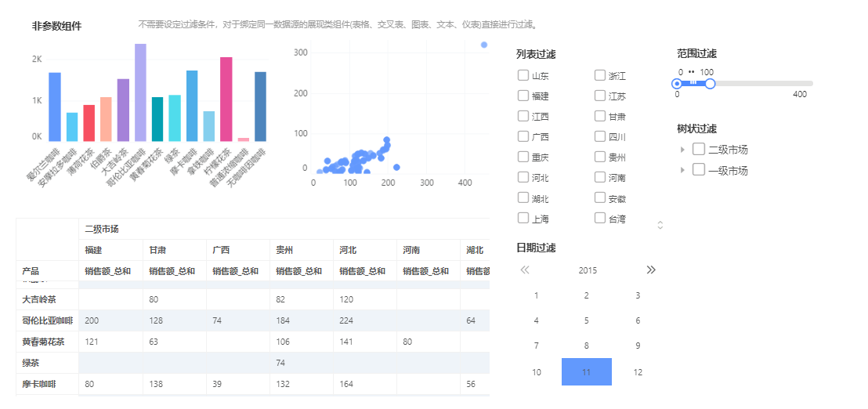Image resolution: width=868 pixels, height=409 pixels.
Task: Tick the 浙江 checkbox
Action: coord(600,76)
